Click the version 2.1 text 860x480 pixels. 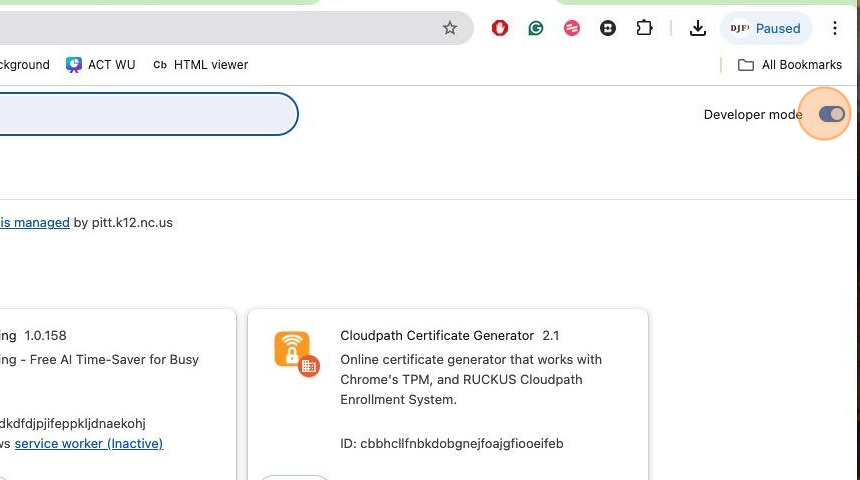pos(551,336)
